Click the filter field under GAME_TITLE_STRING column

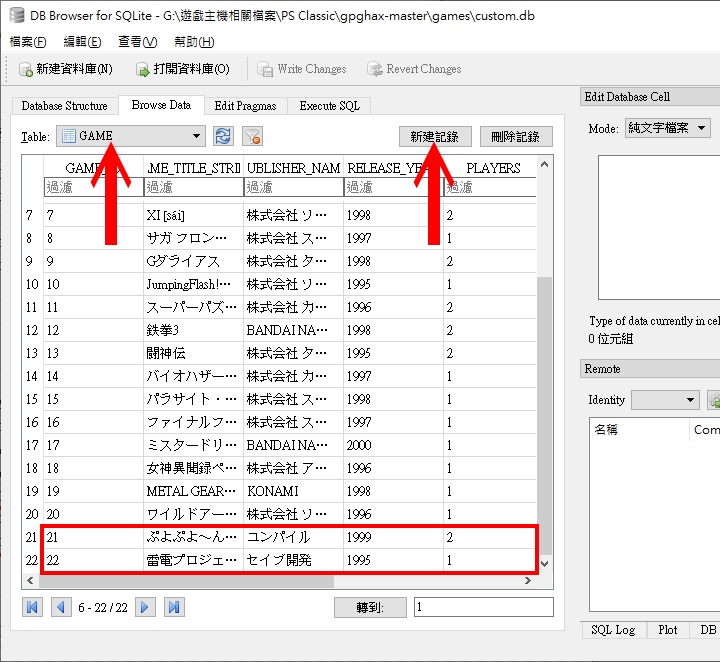[193, 187]
